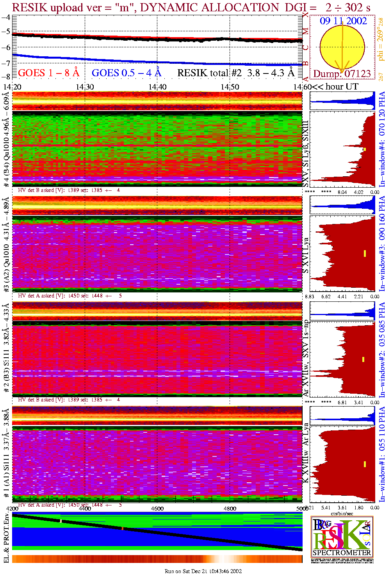Click orange marker on black orbit line
This screenshot has width=392, height=577.
point(122,528)
